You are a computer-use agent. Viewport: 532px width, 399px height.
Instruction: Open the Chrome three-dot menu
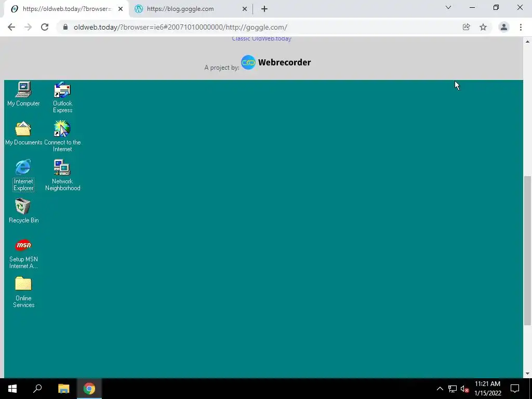(521, 27)
